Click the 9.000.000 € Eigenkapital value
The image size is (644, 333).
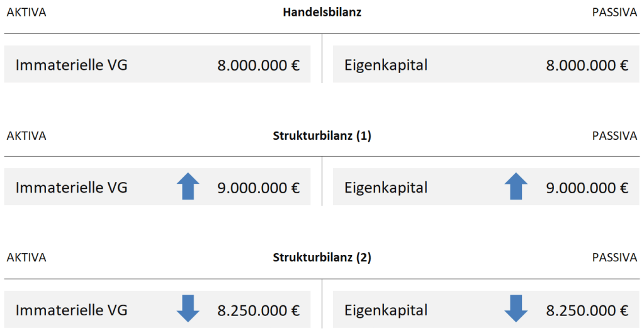(587, 188)
